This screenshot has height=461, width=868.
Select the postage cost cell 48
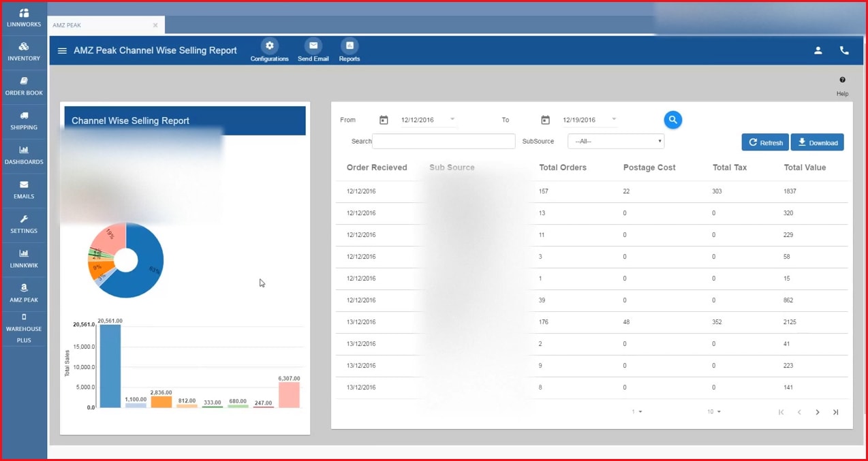(627, 322)
